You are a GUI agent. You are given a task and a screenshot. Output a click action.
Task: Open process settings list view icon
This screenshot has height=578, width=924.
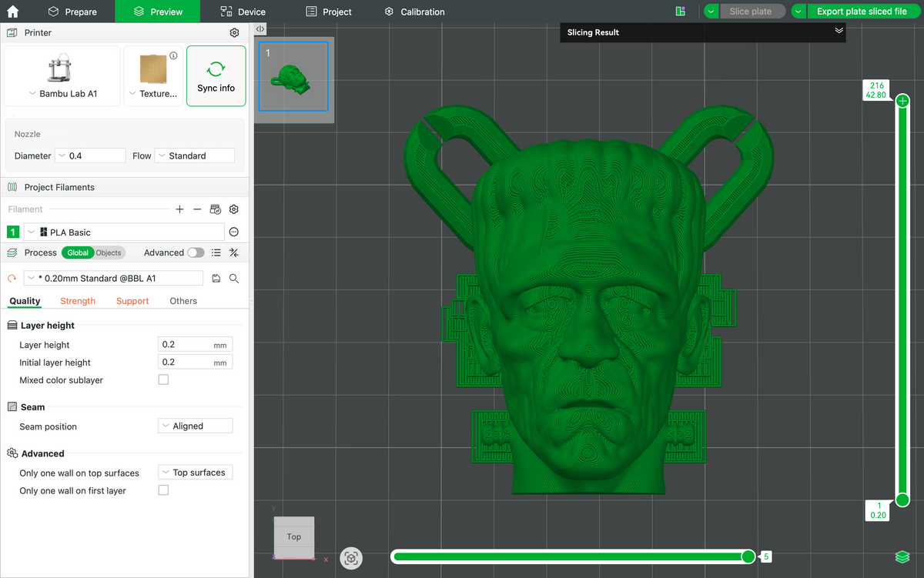pos(216,252)
